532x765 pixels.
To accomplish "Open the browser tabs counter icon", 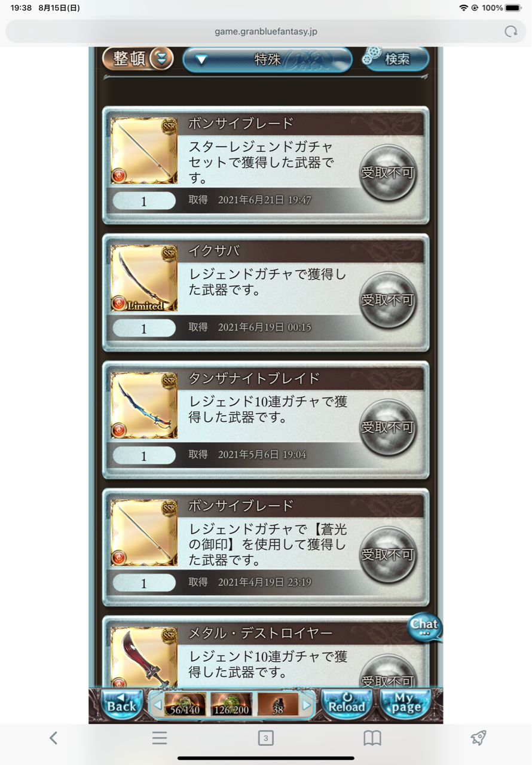I will tap(266, 738).
